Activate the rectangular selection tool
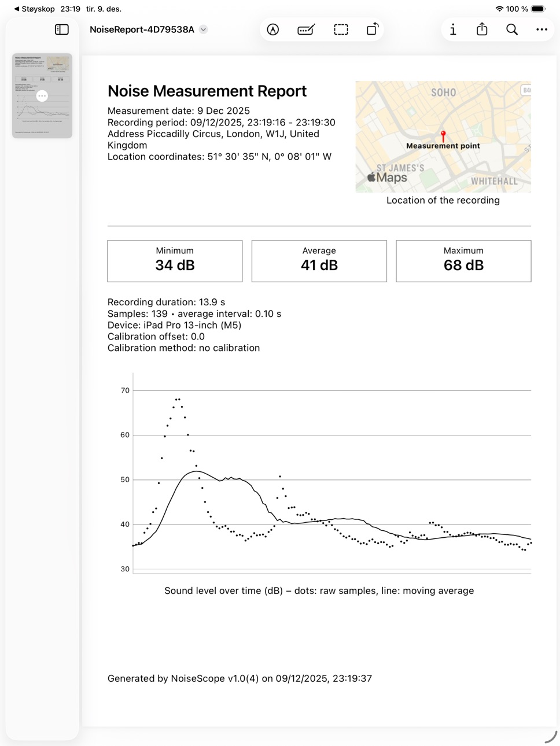Viewport: 560px width, 746px height. [341, 29]
